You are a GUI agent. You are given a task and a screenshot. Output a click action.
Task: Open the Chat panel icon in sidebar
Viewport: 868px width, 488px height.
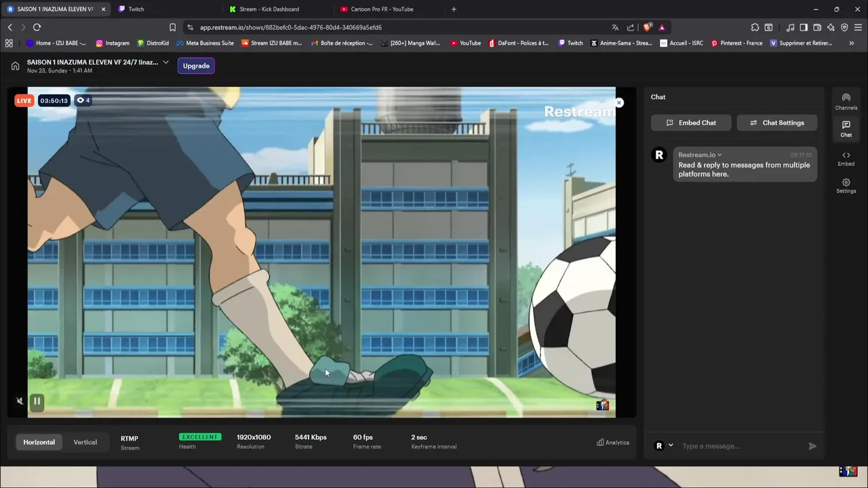(x=846, y=129)
